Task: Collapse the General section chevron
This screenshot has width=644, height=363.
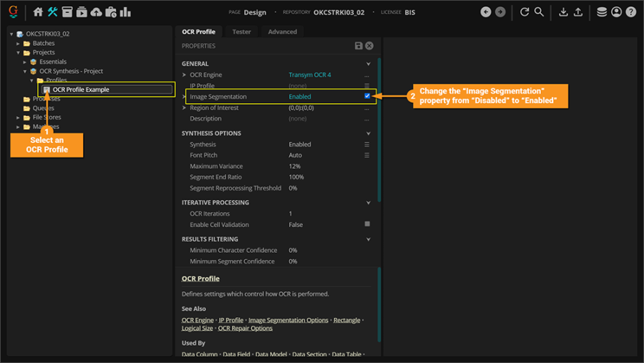Action: 369,64
